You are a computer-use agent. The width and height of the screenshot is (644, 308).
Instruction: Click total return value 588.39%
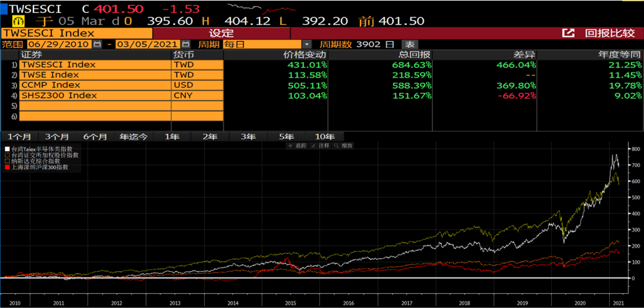point(412,86)
